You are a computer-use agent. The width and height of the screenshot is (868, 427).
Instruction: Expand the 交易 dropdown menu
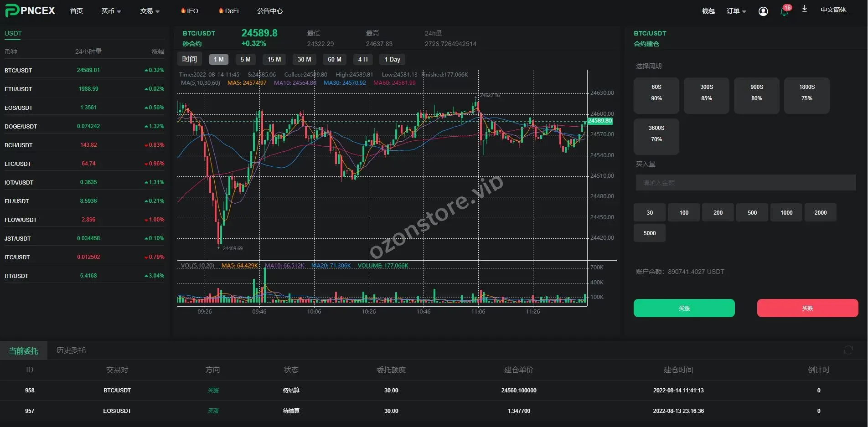pyautogui.click(x=150, y=11)
